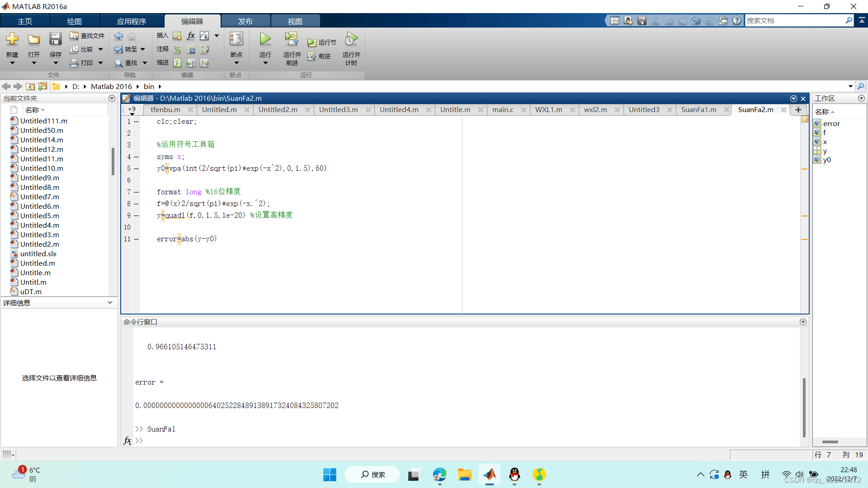
Task: Click the insert function fx icon
Action: [x=191, y=36]
